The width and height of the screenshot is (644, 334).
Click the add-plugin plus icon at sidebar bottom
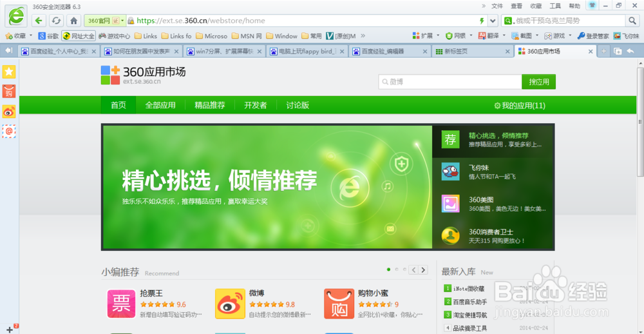tap(10, 329)
